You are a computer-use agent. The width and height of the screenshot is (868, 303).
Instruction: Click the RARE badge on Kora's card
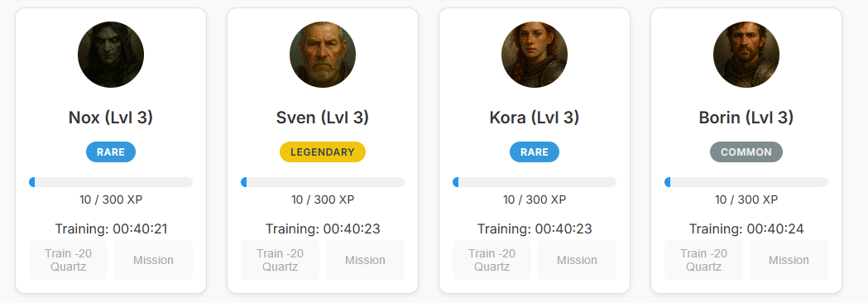(535, 151)
